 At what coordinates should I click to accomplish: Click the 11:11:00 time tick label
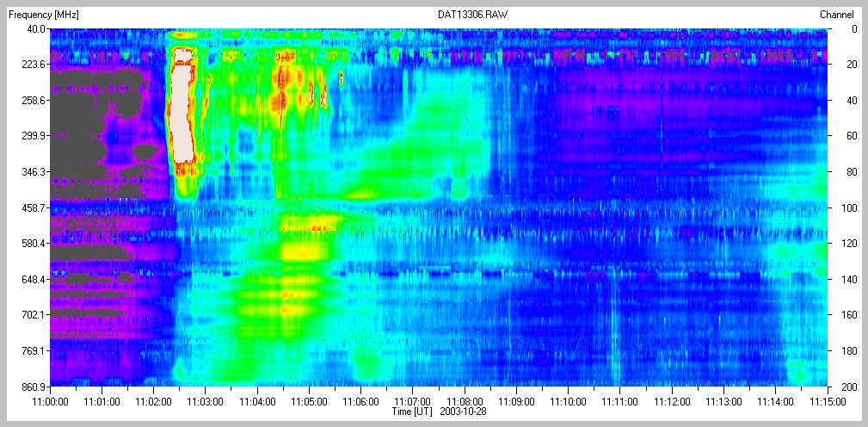pos(620,401)
